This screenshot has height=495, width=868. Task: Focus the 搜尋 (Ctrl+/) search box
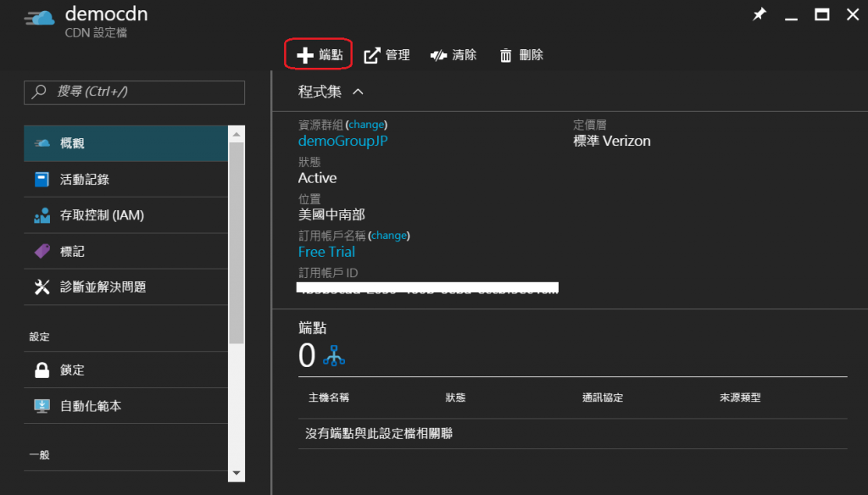point(134,92)
